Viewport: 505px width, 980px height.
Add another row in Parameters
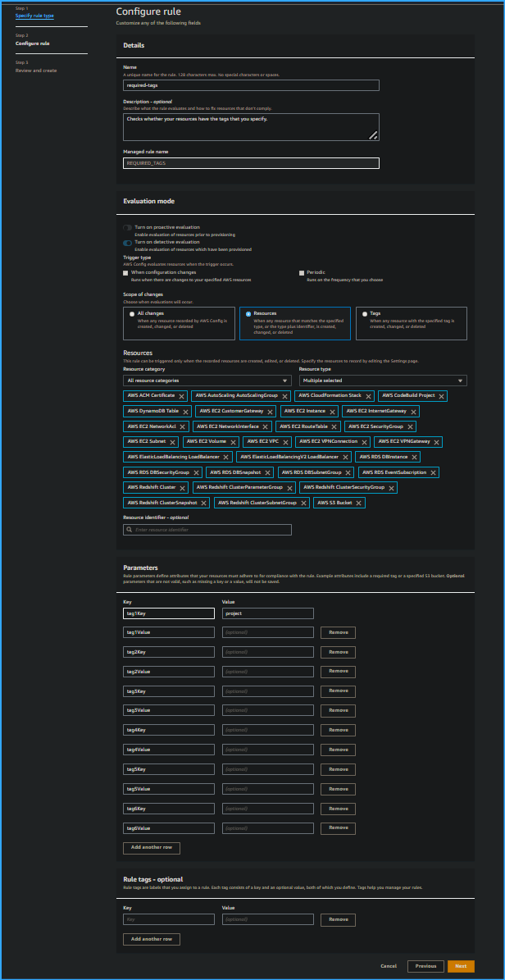[x=152, y=848]
